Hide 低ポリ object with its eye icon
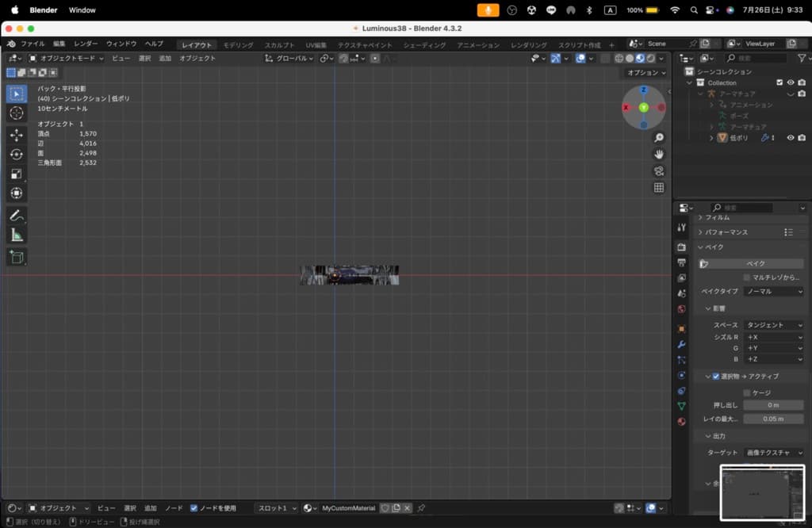The image size is (812, 528). (791, 138)
